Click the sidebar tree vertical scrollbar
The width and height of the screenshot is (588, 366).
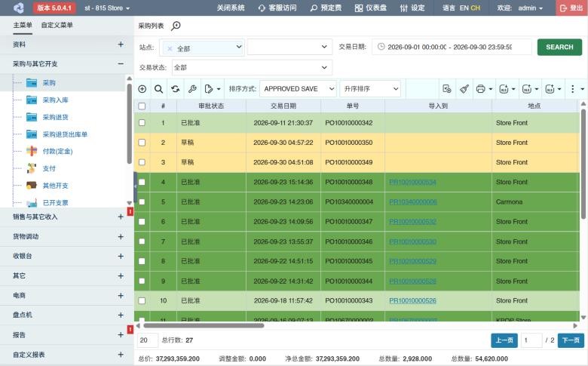click(x=130, y=122)
